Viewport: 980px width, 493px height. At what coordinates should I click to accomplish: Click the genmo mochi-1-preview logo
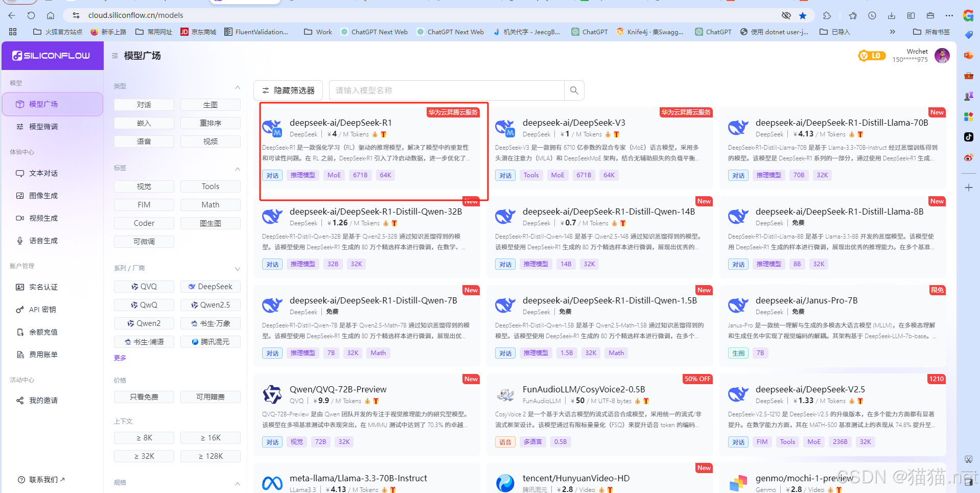pos(738,483)
